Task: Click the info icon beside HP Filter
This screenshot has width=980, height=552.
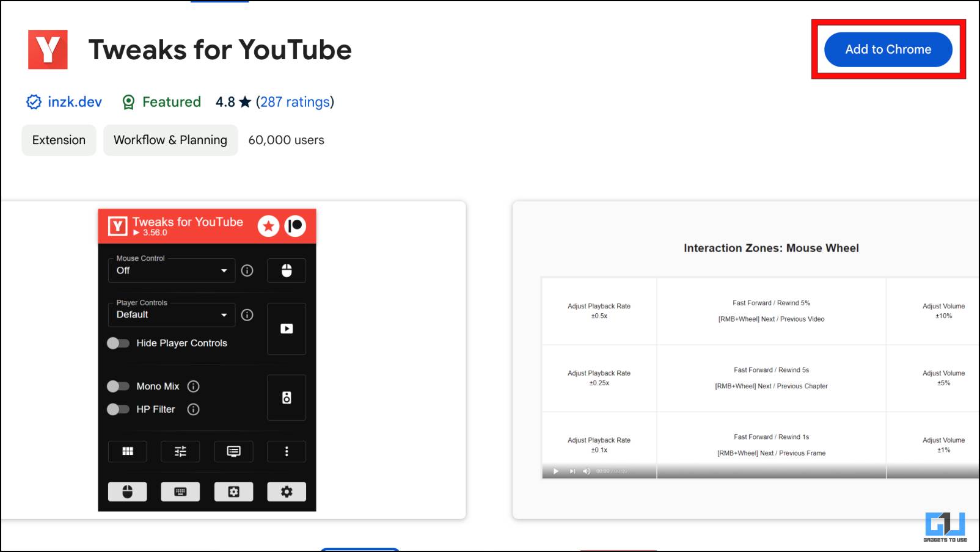Action: pyautogui.click(x=193, y=409)
